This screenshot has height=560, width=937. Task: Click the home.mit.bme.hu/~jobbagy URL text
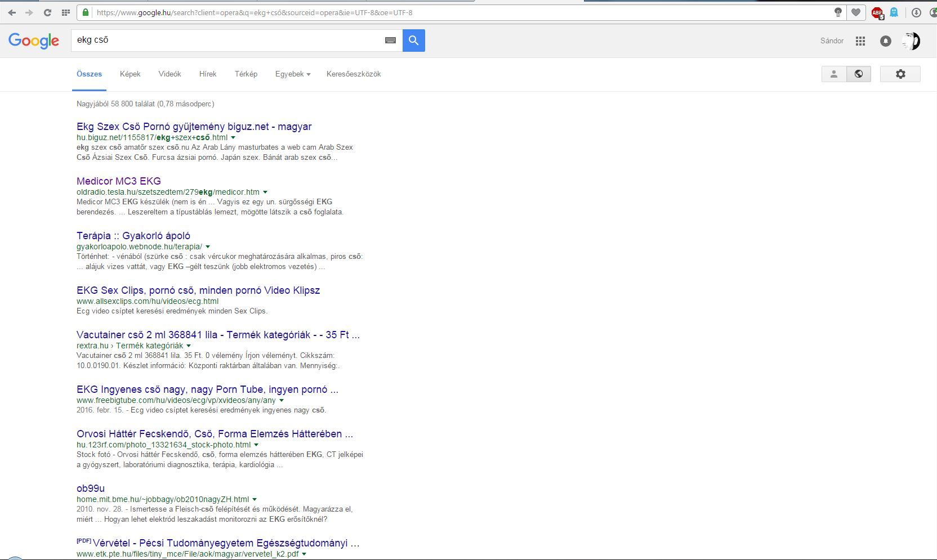coord(163,499)
